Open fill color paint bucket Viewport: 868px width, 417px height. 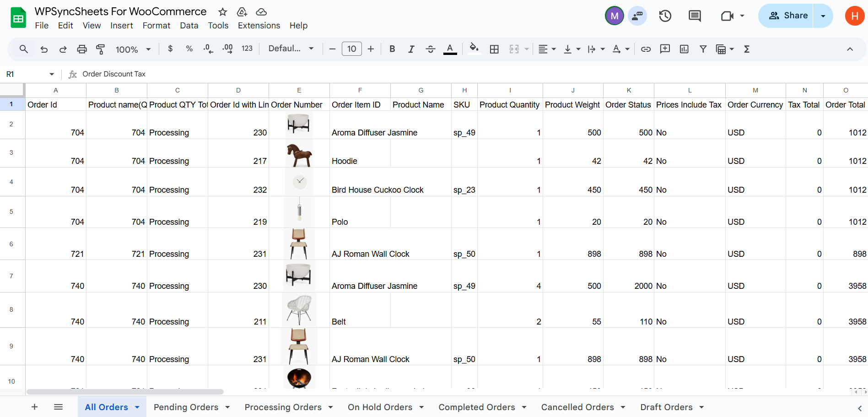tap(474, 48)
